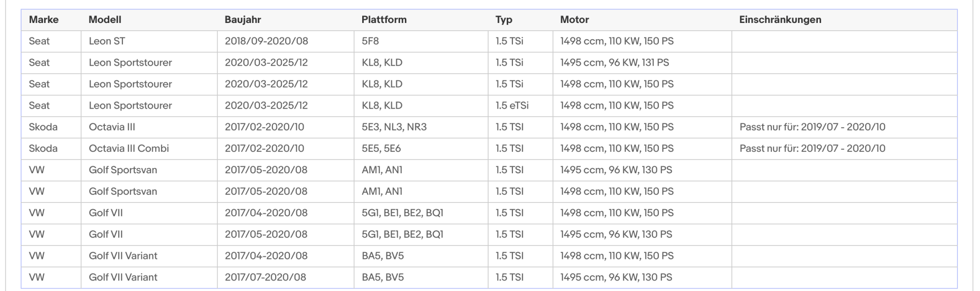Click the Modell column header

(x=149, y=20)
